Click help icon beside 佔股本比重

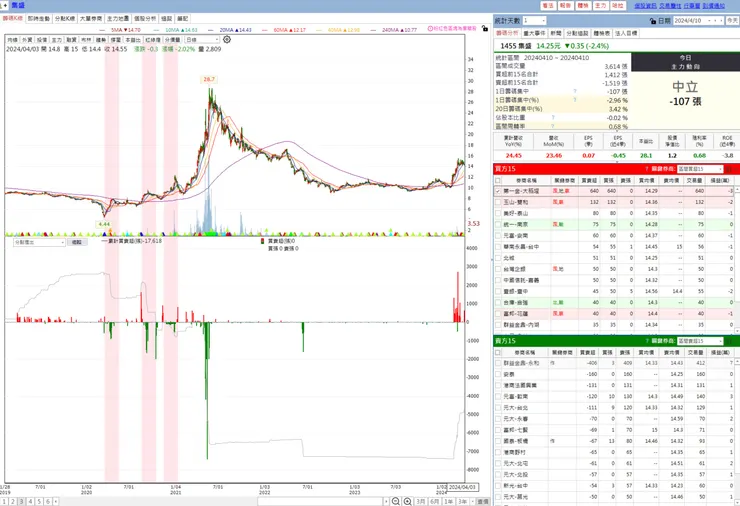pyautogui.click(x=553, y=118)
